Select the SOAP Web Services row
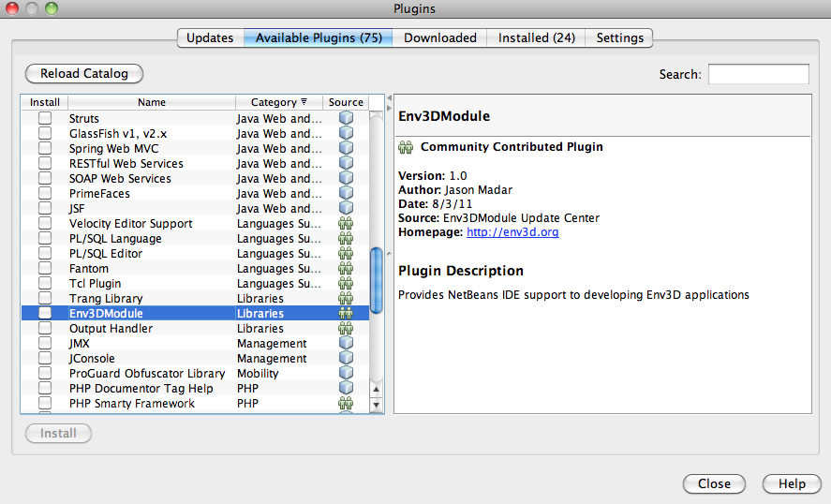Viewport: 831px width, 504px height. (195, 178)
